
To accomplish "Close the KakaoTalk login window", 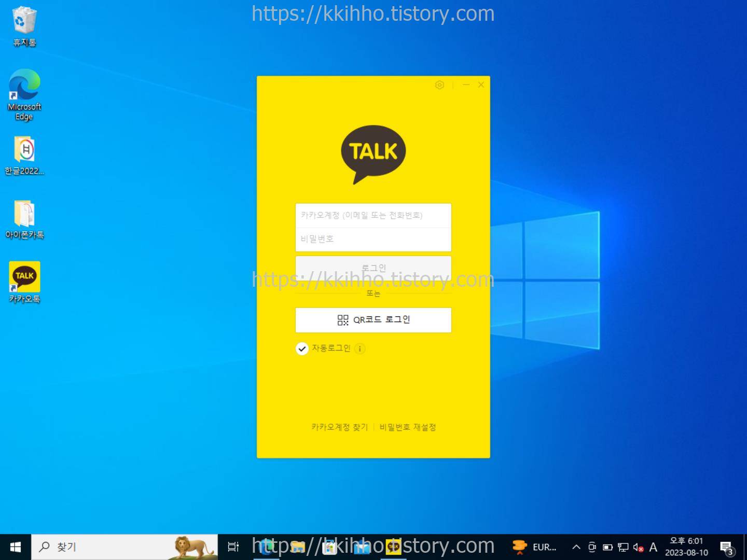I will pyautogui.click(x=481, y=85).
